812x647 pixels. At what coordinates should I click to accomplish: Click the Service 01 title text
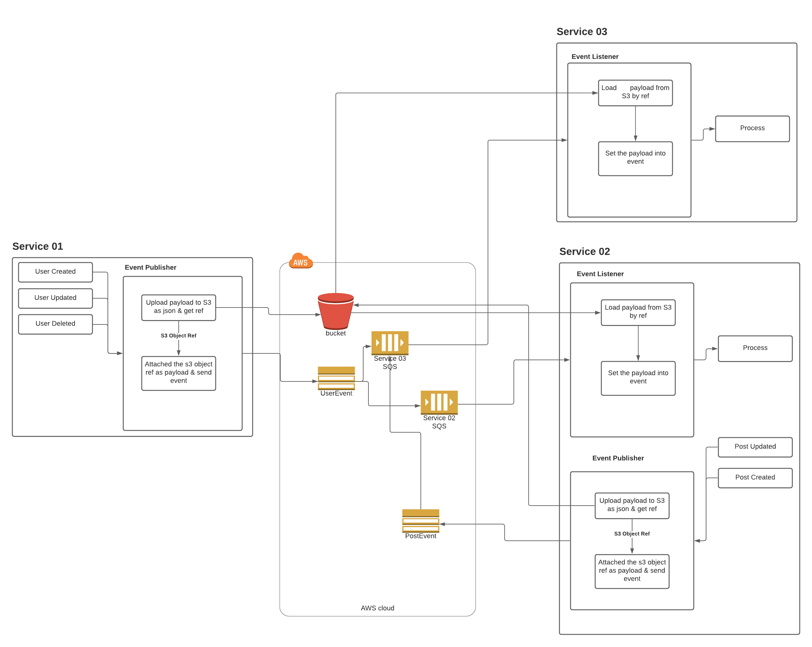point(38,246)
